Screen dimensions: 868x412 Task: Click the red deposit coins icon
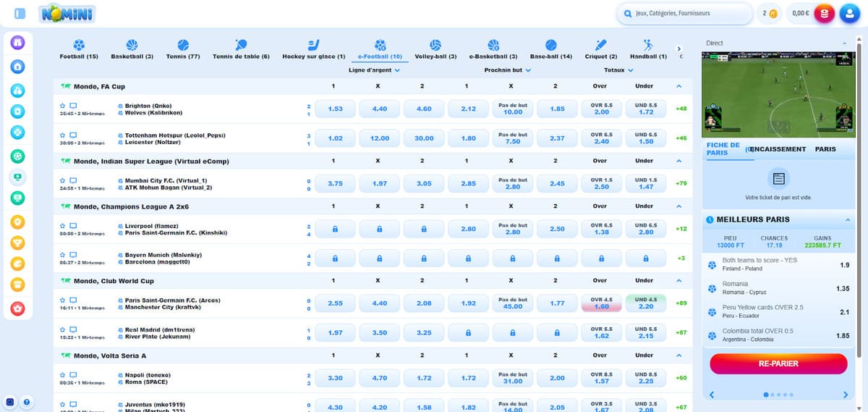click(x=824, y=13)
